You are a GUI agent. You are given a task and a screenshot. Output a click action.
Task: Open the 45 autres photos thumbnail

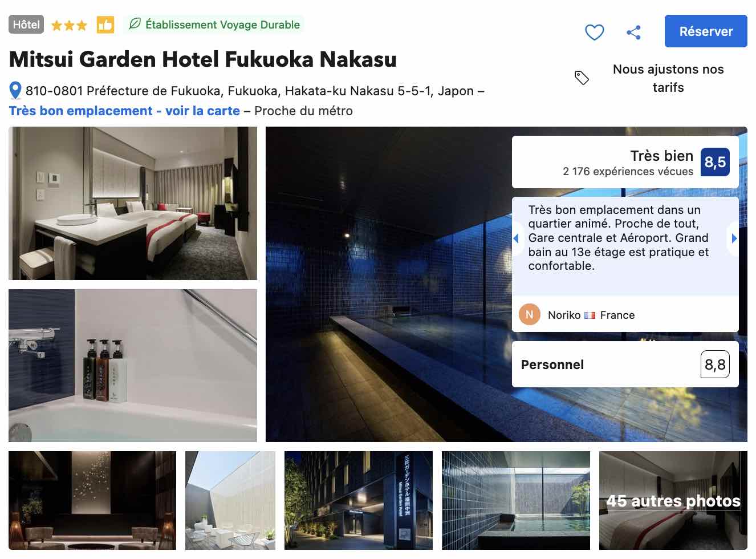(x=673, y=501)
